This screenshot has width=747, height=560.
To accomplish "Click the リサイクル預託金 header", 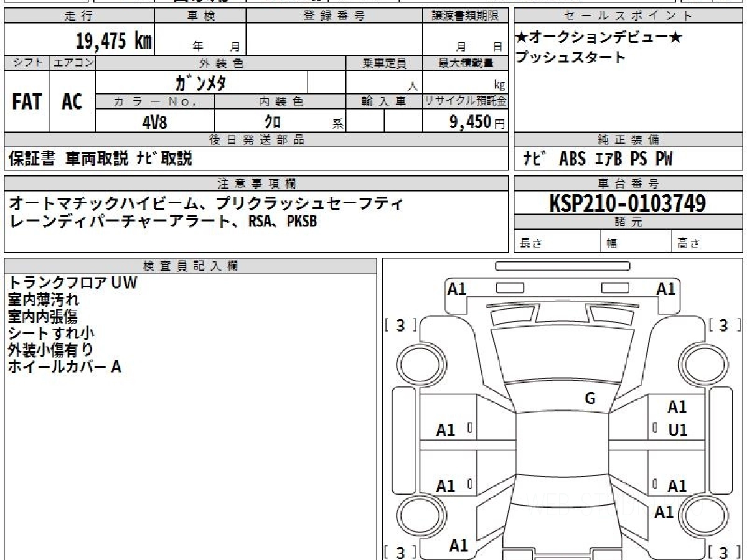I will click(465, 101).
